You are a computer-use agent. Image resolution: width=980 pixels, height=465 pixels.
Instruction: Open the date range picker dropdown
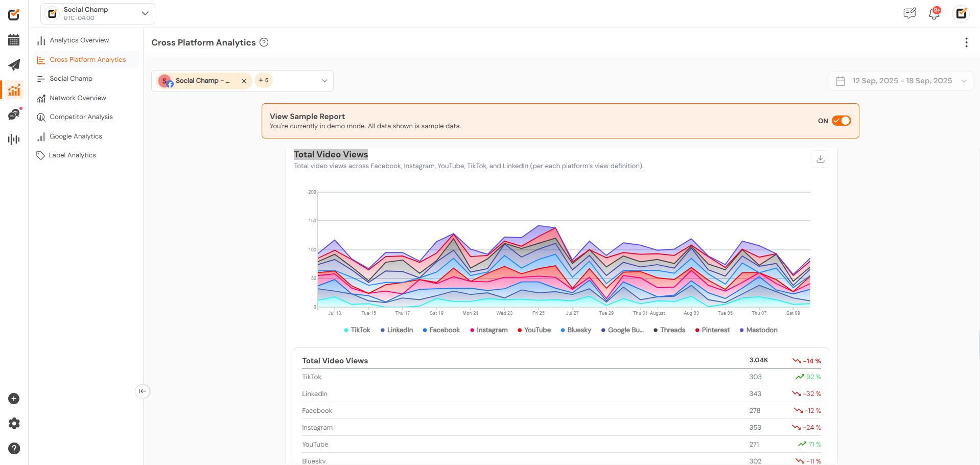tap(901, 81)
